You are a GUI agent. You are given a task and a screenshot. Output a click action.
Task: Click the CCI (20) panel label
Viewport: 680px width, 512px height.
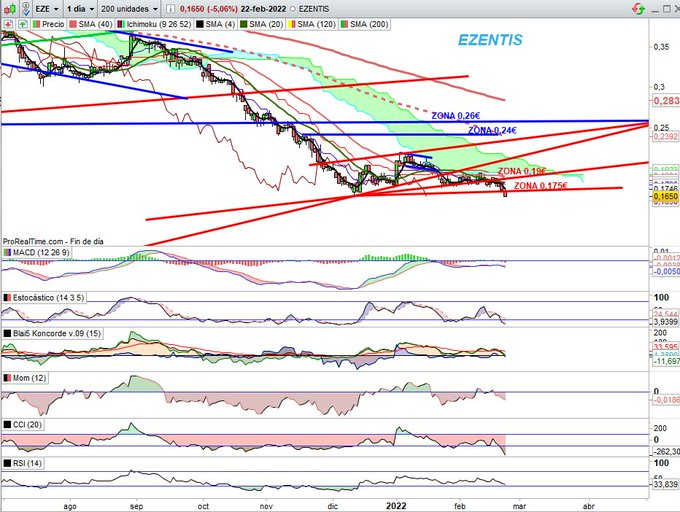23,424
